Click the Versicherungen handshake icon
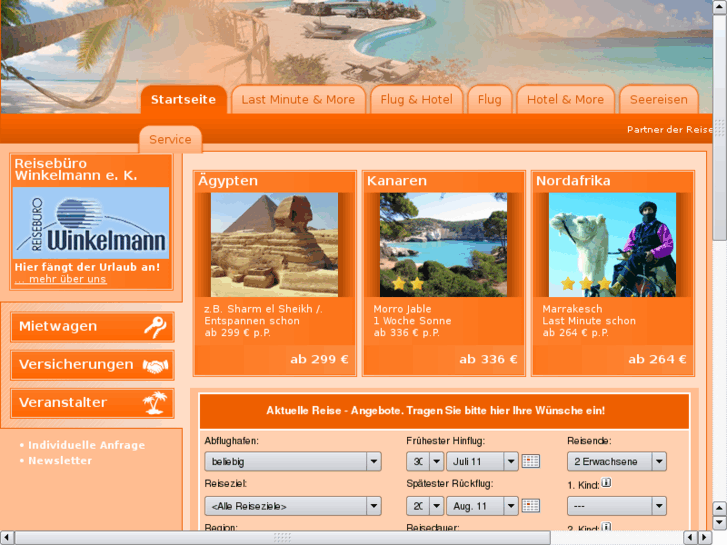 click(x=155, y=366)
